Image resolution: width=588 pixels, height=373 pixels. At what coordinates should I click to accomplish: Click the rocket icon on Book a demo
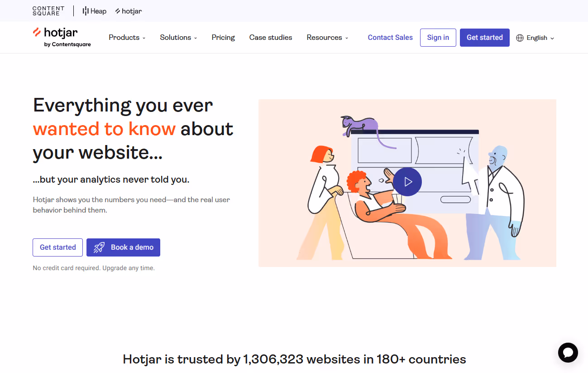pyautogui.click(x=99, y=247)
